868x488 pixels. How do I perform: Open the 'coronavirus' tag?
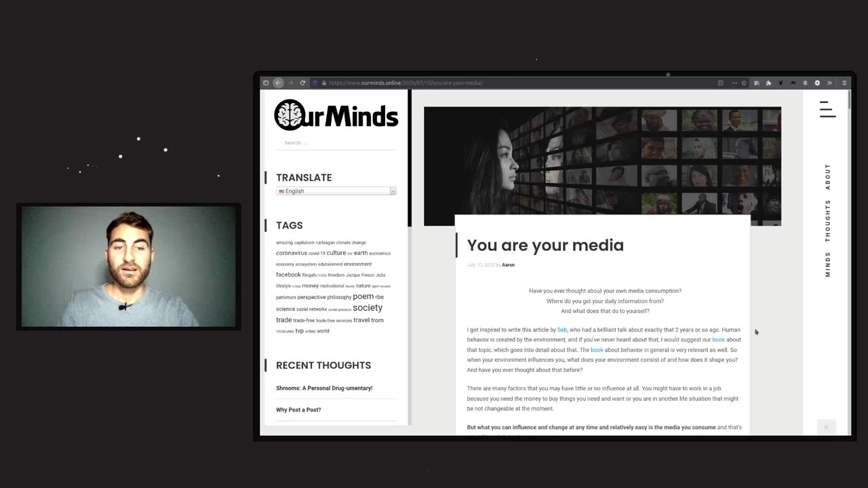[292, 253]
